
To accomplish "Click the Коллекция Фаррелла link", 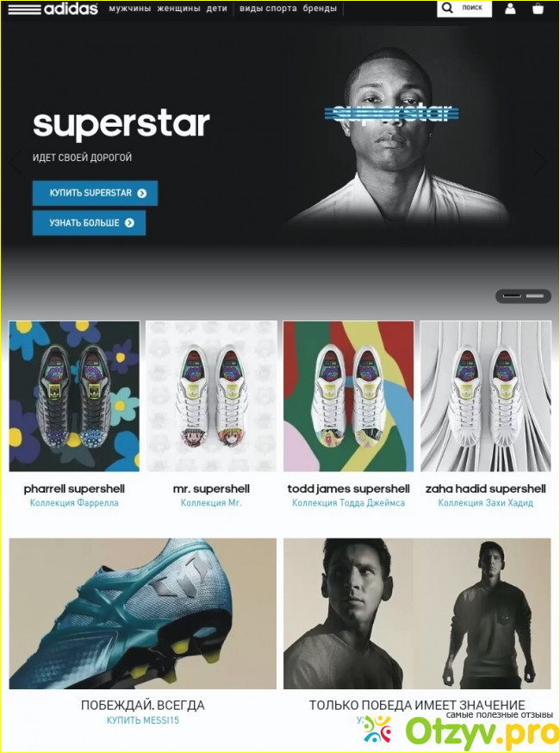I will click(74, 503).
